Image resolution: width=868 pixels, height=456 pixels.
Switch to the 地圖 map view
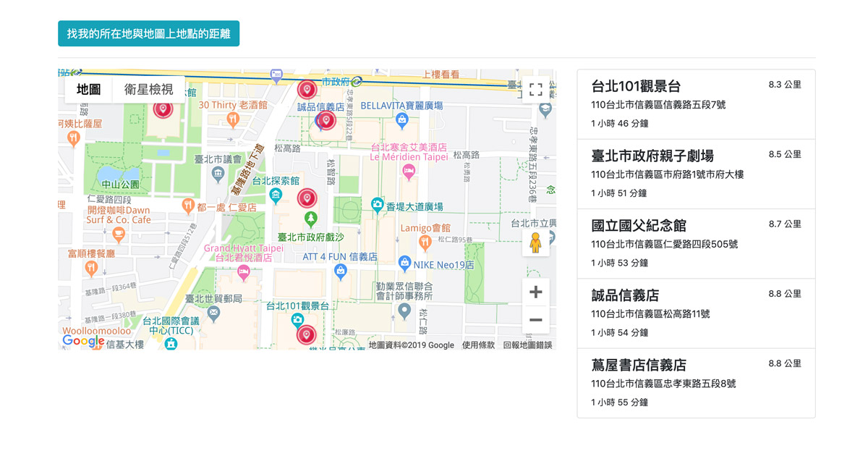coord(89,90)
